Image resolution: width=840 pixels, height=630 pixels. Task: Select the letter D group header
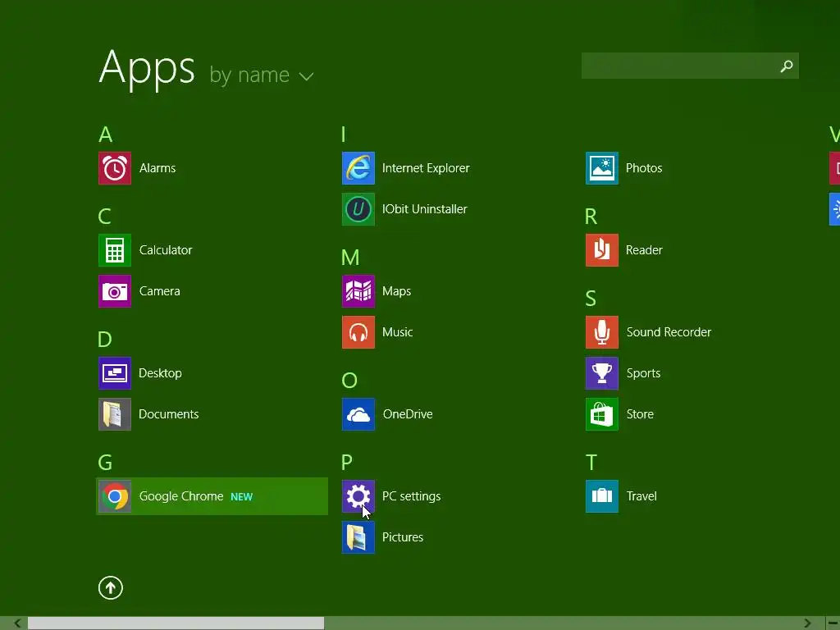click(x=105, y=339)
